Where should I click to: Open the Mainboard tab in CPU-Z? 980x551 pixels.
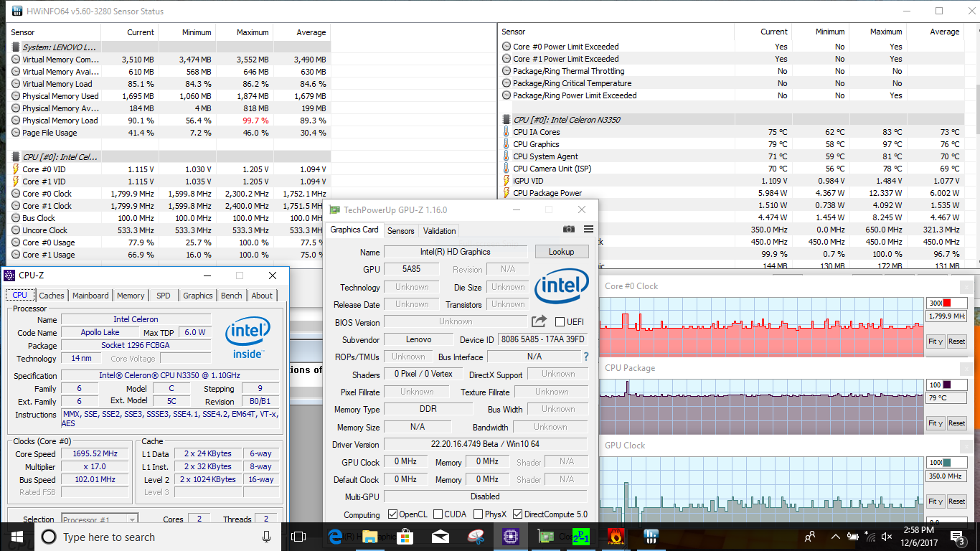[90, 295]
